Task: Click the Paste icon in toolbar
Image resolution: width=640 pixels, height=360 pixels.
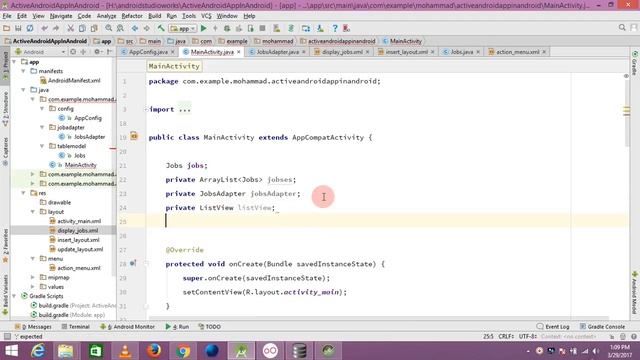Action: pyautogui.click(x=94, y=28)
